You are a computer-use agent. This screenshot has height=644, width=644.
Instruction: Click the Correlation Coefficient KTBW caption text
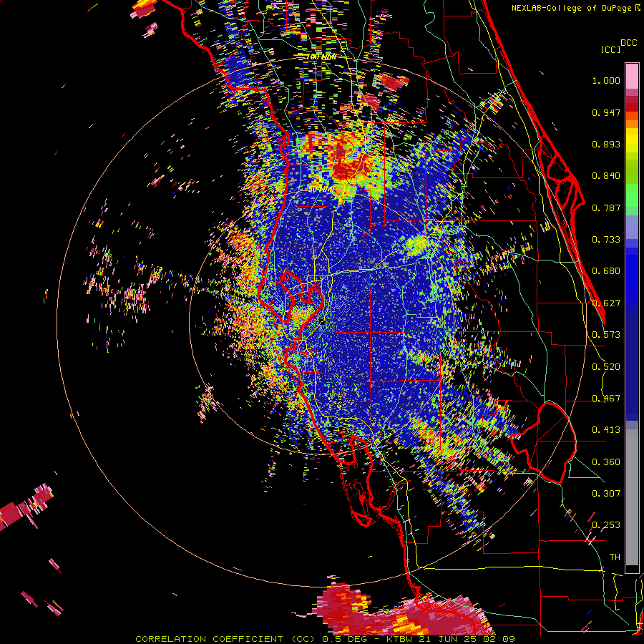325,639
